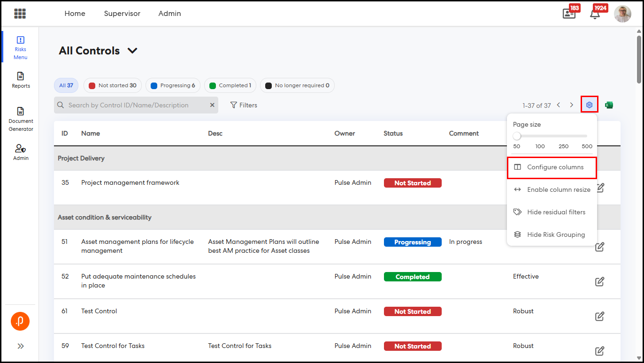Screen dimensions: 644x363
Task: Expand the sidebar with double chevron
Action: point(21,346)
